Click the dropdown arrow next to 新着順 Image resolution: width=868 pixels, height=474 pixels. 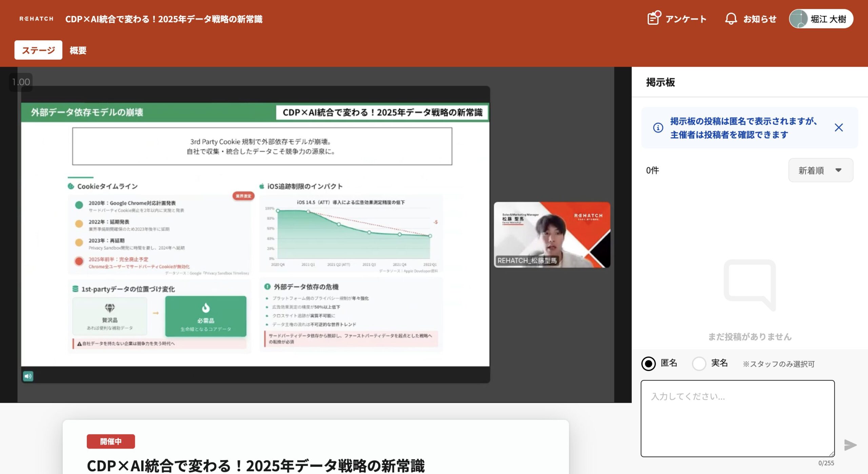838,170
